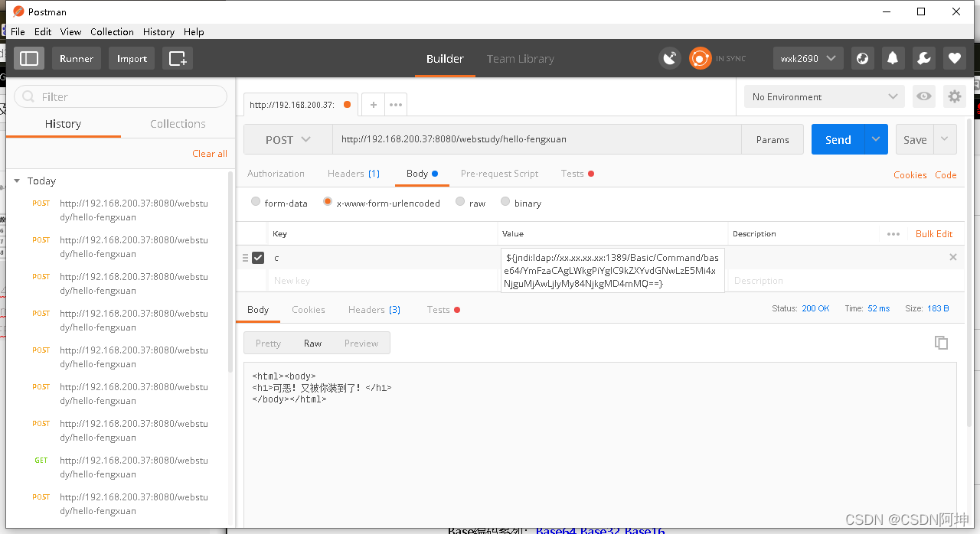Viewport: 980px width, 534px height.
Task: Open the request Tests tab
Action: [x=577, y=174]
